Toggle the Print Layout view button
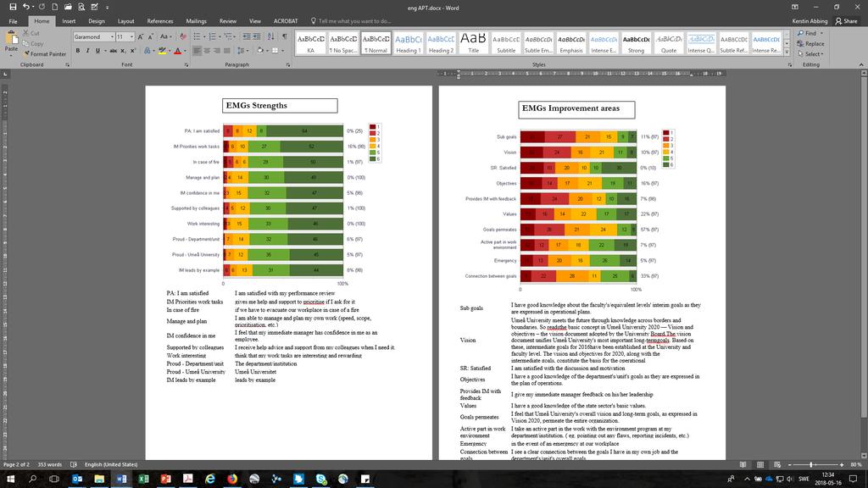The height and width of the screenshot is (488, 868). click(x=760, y=465)
